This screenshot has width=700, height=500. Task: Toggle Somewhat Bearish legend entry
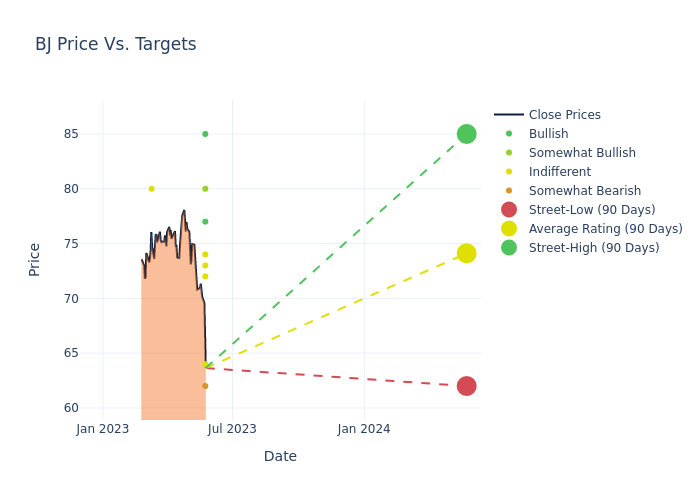[x=584, y=191]
